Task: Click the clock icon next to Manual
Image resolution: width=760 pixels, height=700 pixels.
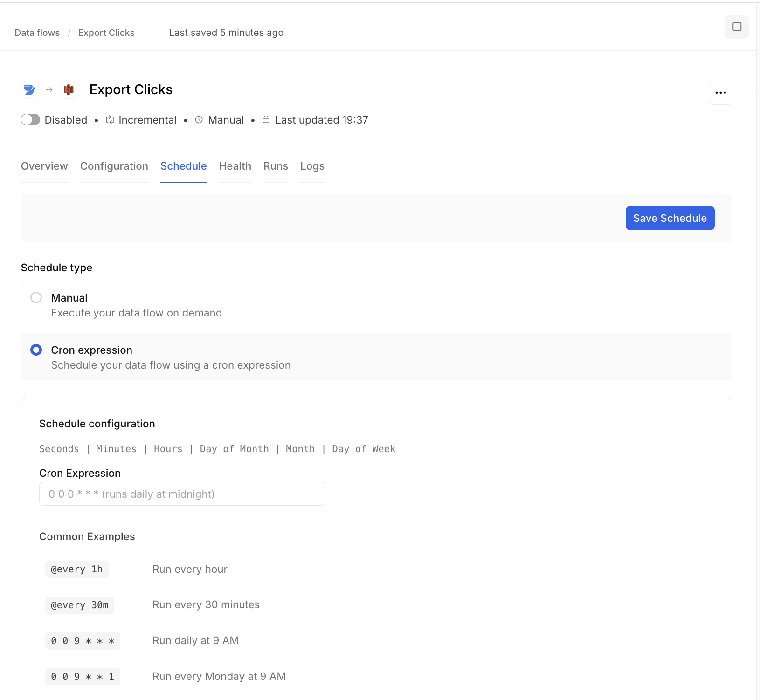Action: pyautogui.click(x=199, y=120)
